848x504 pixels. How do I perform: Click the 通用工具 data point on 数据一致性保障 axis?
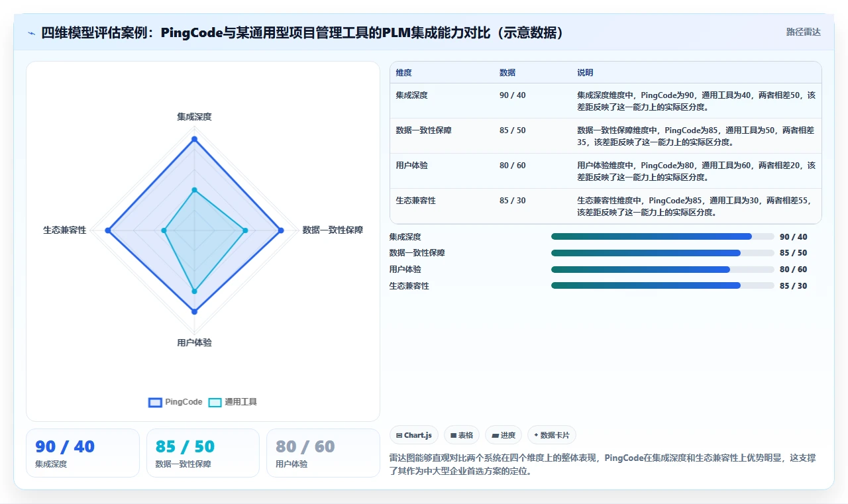coord(245,230)
